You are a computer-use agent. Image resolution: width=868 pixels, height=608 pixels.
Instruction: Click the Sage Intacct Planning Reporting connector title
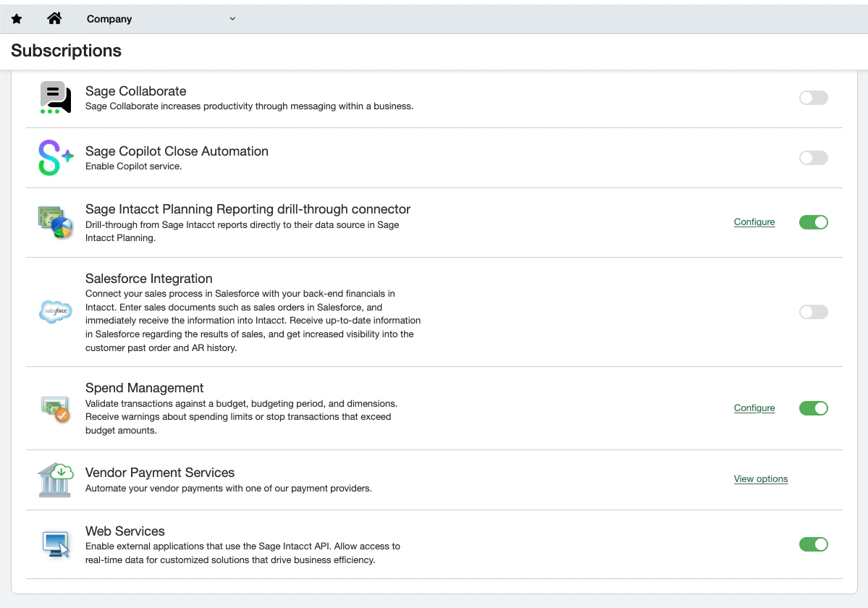coord(248,209)
